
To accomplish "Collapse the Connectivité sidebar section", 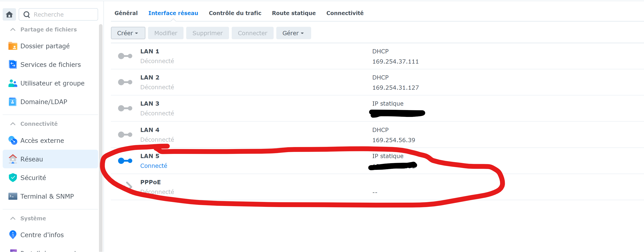I will [x=13, y=124].
